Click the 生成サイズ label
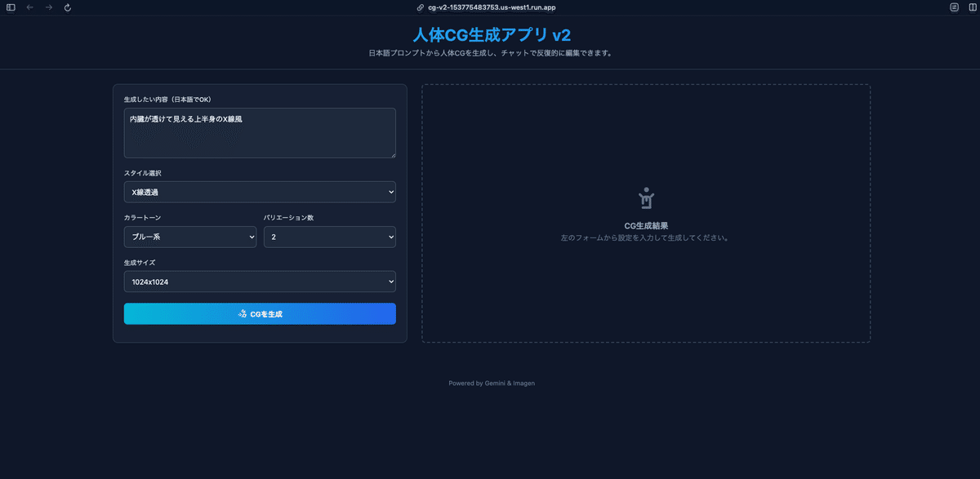Screen dimensions: 980x479 (140, 263)
